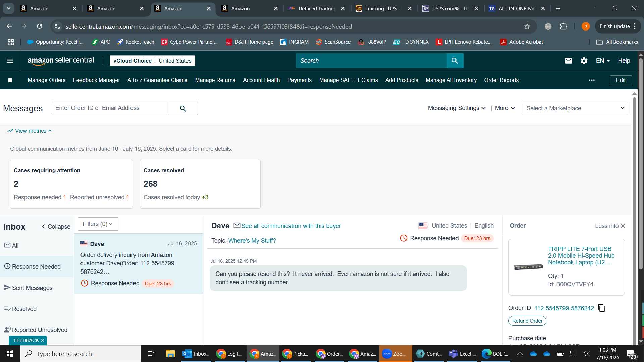The width and height of the screenshot is (644, 362).
Task: Go back with the browser back arrow
Action: 9,26
